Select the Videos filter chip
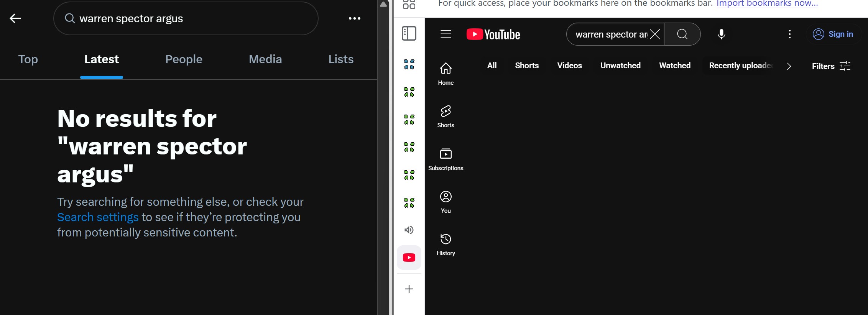The height and width of the screenshot is (315, 868). 570,66
